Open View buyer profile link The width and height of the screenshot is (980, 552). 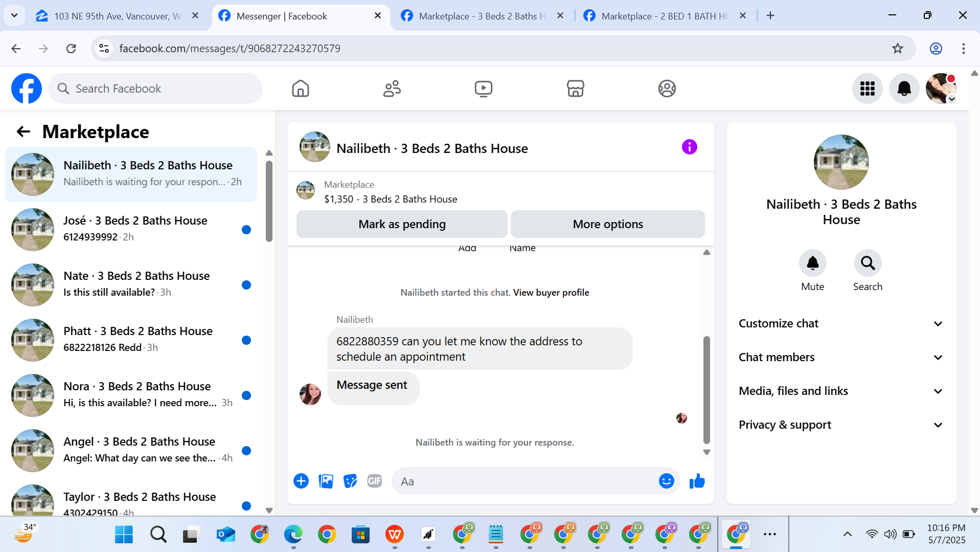click(551, 292)
